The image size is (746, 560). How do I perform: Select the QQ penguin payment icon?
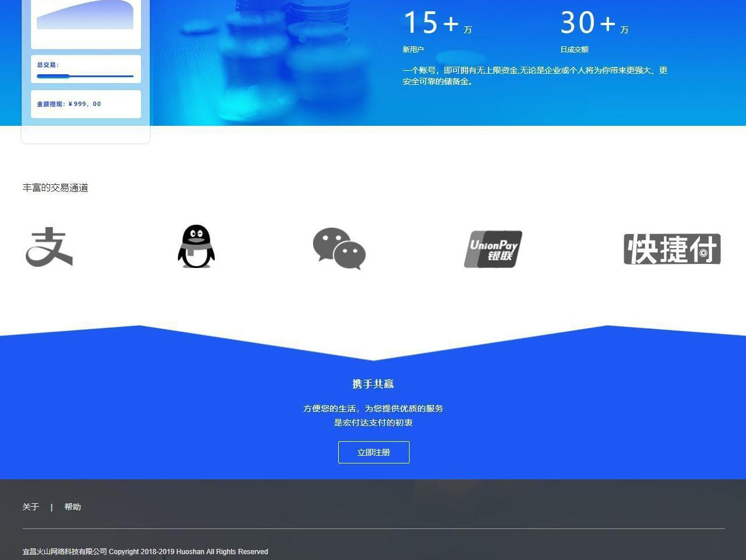[x=196, y=246]
